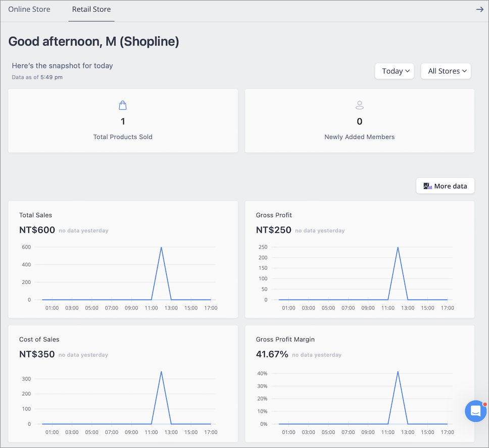489x448 pixels.
Task: Click the Gross Profit Margin 41.67% value
Action: 272,354
